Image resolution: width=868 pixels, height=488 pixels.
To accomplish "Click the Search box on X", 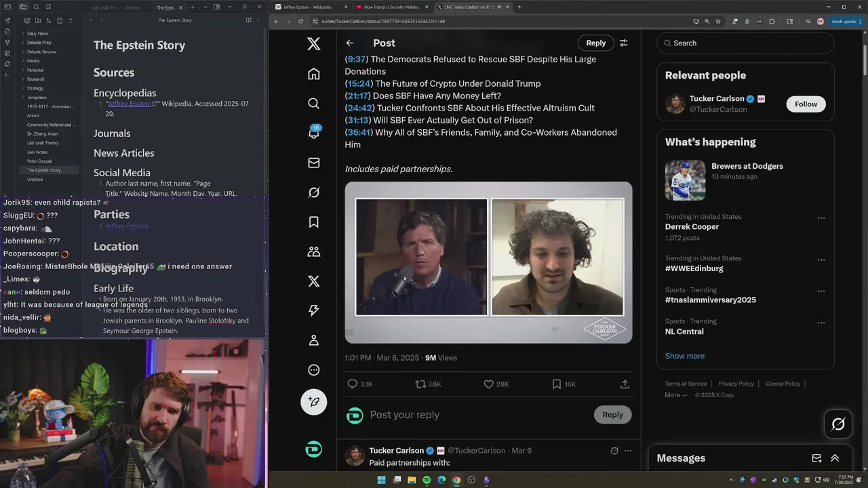I will click(x=745, y=43).
